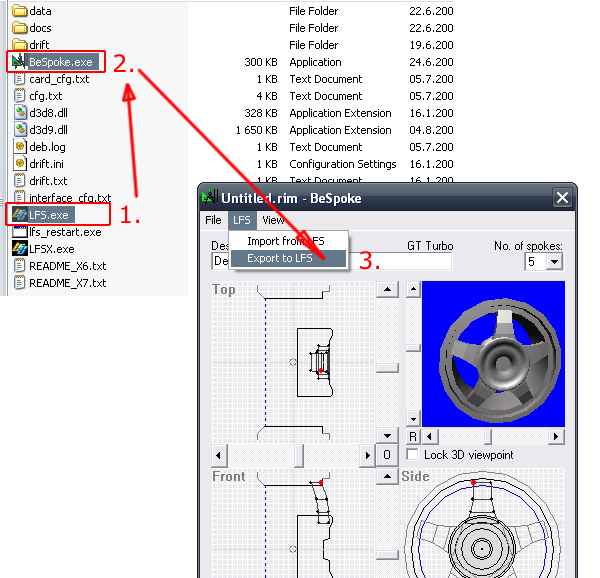Click Top view horizontal scrollbar right arrow
The height and width of the screenshot is (578, 600).
coord(368,455)
